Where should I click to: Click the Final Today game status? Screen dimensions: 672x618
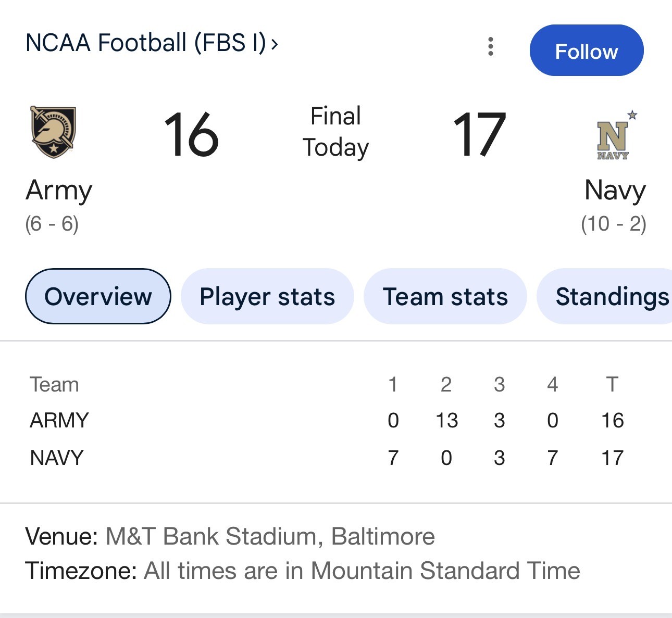pyautogui.click(x=335, y=132)
